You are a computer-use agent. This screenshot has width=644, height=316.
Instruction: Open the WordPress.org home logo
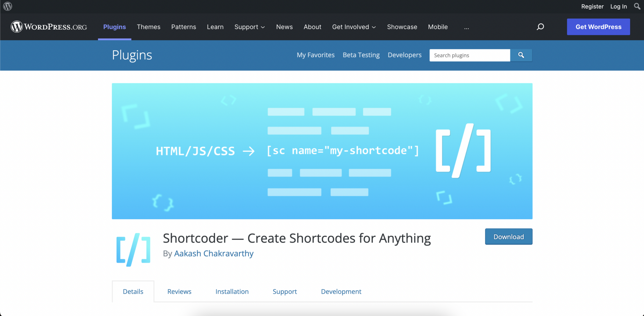49,27
